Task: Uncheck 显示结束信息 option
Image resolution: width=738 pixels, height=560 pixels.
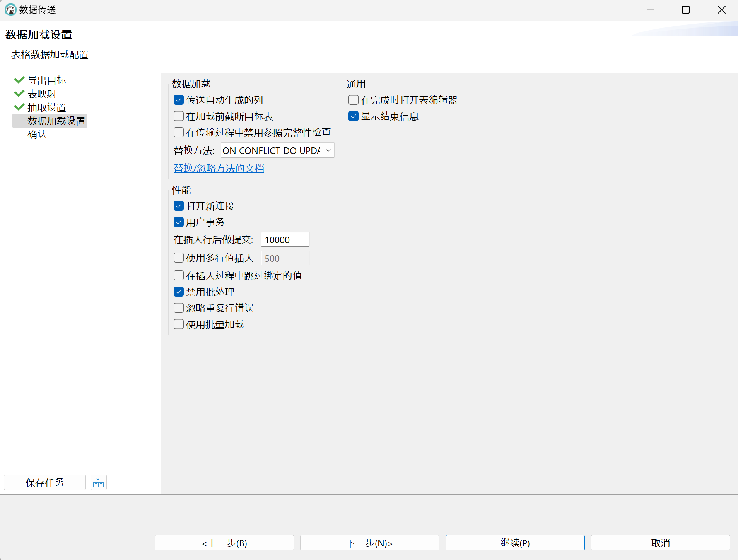Action: 354,116
